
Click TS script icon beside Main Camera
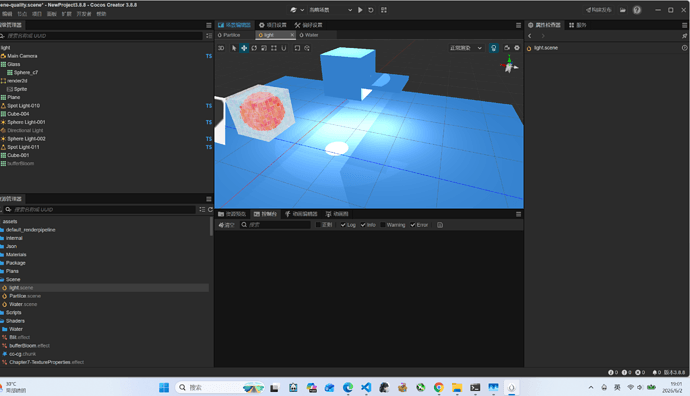pos(209,56)
